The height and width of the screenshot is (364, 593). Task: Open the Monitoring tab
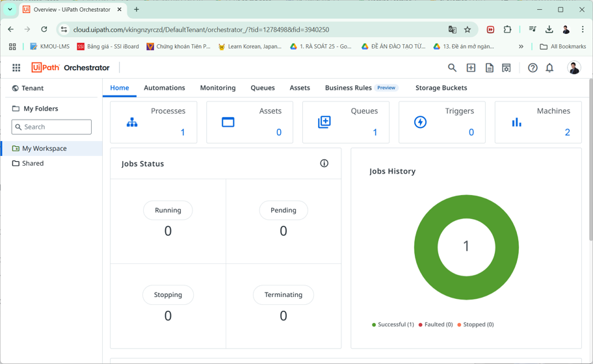[x=218, y=88]
